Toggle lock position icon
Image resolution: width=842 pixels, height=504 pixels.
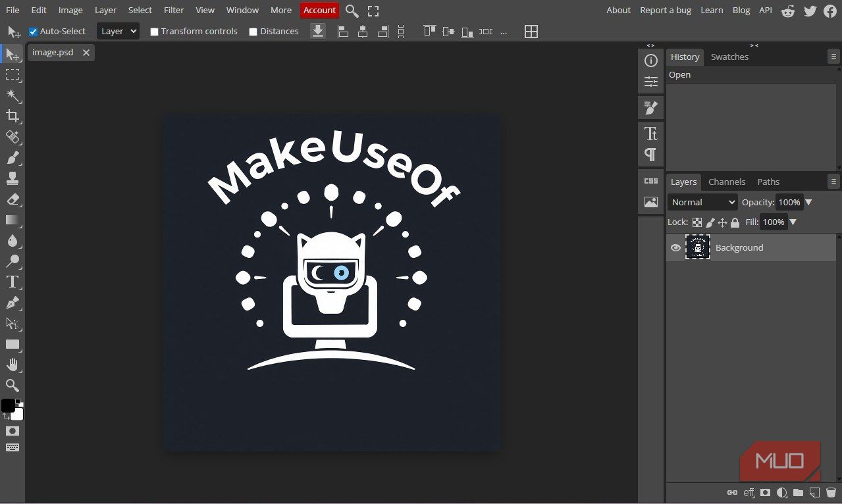point(723,222)
